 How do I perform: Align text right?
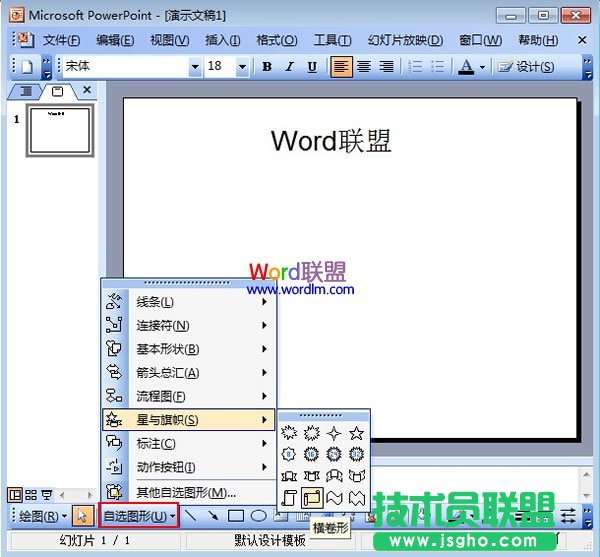point(386,67)
